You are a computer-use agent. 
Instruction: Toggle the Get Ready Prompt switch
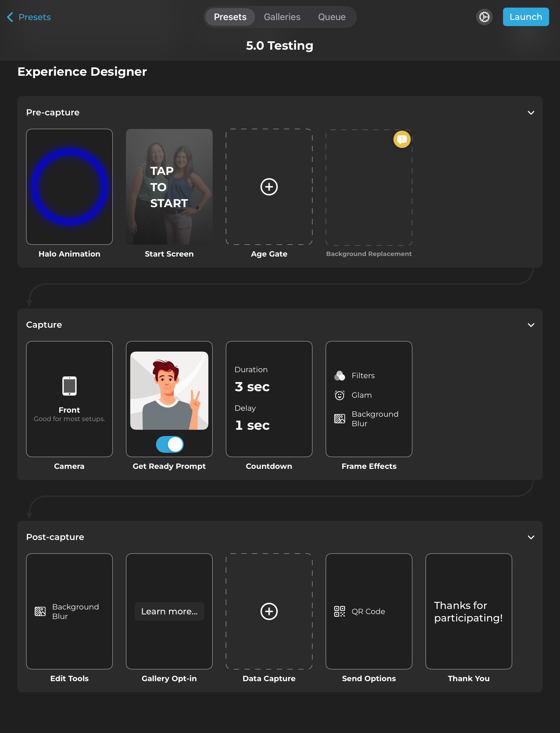[x=169, y=444]
